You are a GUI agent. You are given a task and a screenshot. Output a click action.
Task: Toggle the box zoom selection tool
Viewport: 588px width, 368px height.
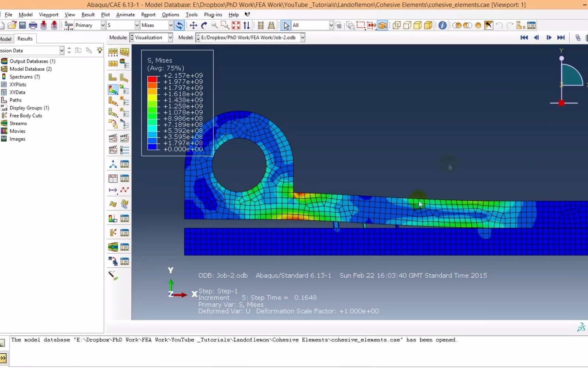(x=225, y=25)
